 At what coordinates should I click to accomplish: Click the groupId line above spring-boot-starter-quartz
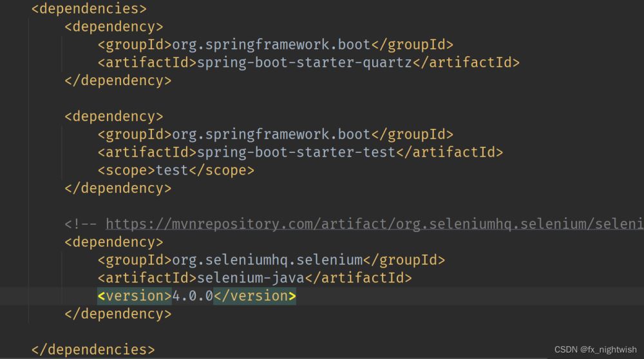275,44
